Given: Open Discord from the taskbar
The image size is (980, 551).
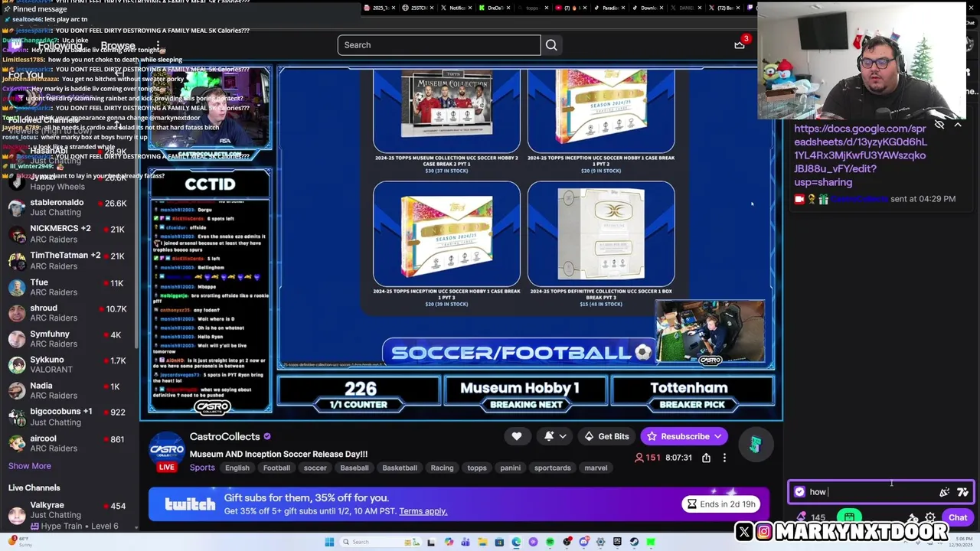Looking at the screenshot, I should tap(584, 542).
